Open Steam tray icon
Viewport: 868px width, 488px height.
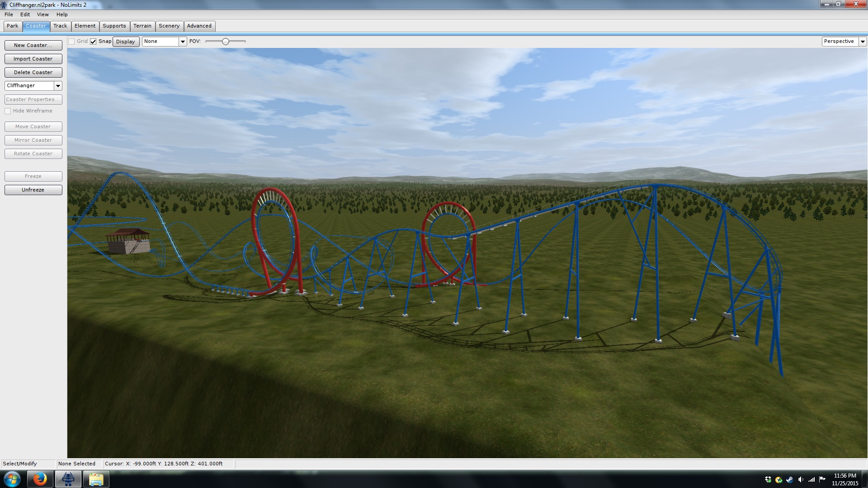[x=789, y=479]
